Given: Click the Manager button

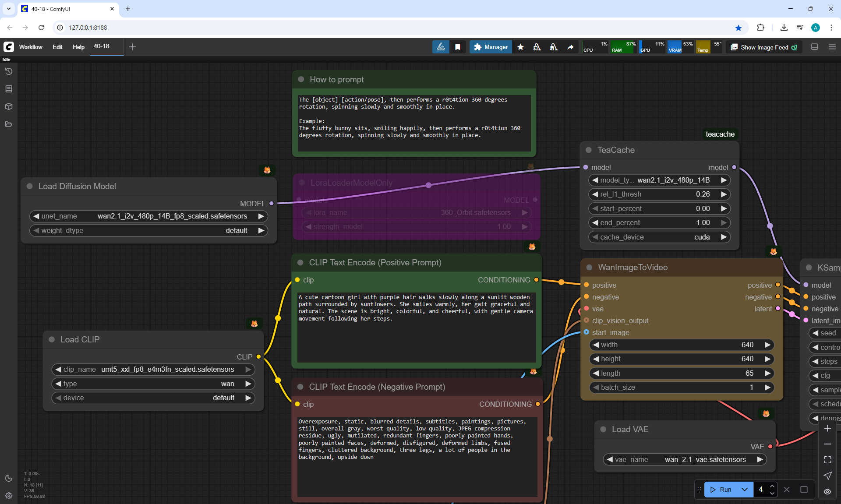Looking at the screenshot, I should (491, 47).
